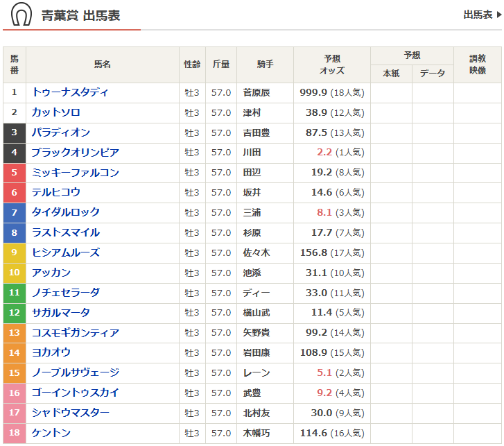The height and width of the screenshot is (446, 504).
Task: Click horse name ゴーイントゥスカイ
Action: pos(75,393)
